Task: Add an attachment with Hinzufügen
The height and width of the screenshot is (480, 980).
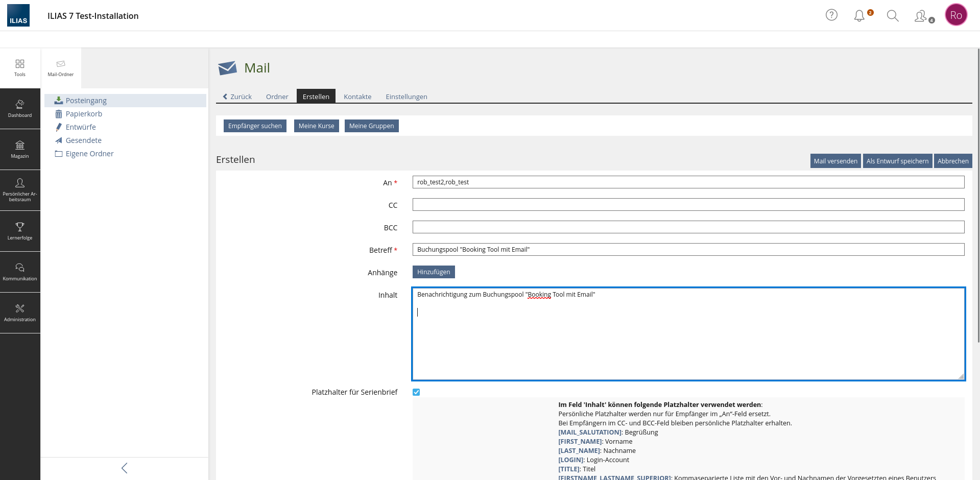Action: click(434, 272)
